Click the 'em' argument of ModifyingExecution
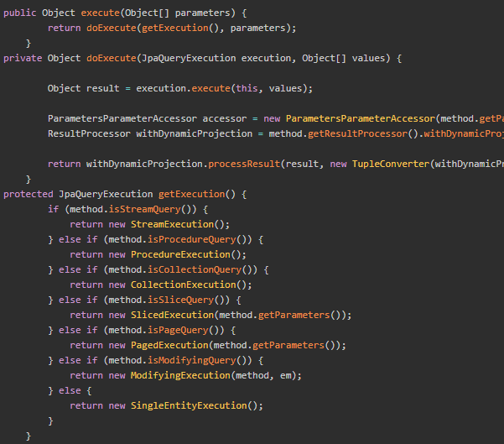This screenshot has width=504, height=444. [x=285, y=376]
